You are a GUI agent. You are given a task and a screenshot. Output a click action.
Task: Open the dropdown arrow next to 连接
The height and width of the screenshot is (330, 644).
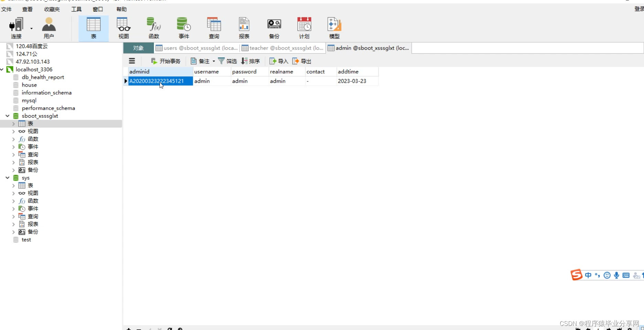tap(31, 29)
